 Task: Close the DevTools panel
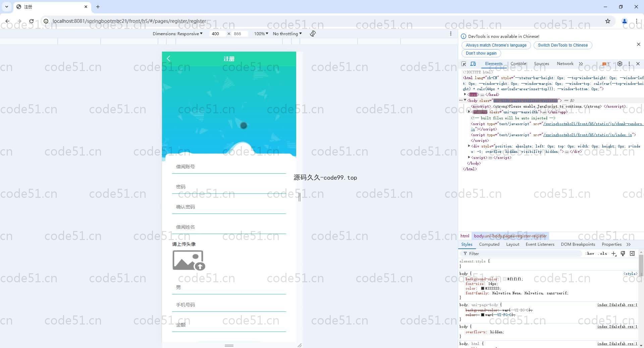click(638, 64)
